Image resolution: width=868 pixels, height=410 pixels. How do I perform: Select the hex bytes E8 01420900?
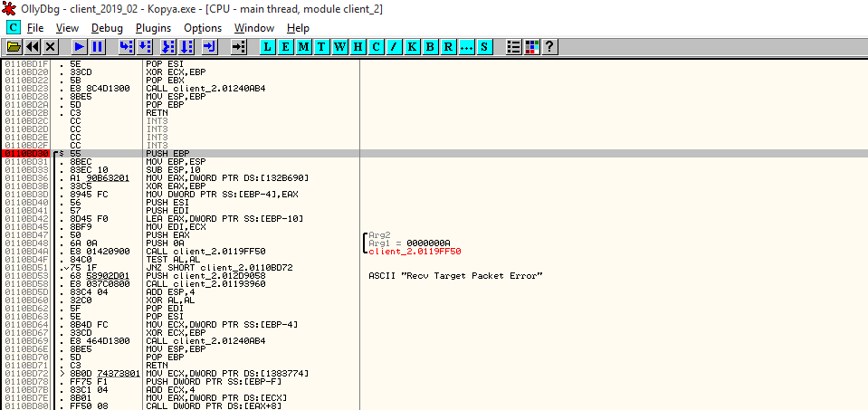[x=100, y=252]
